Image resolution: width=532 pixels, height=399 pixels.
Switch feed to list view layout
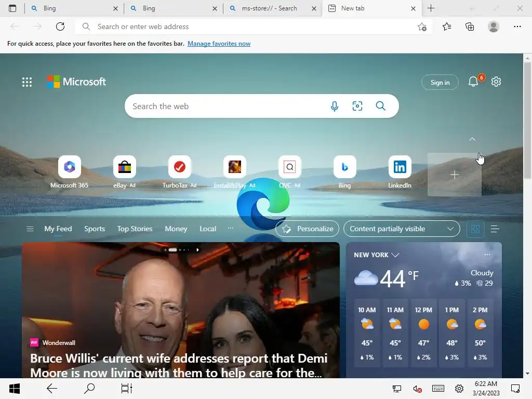(495, 229)
